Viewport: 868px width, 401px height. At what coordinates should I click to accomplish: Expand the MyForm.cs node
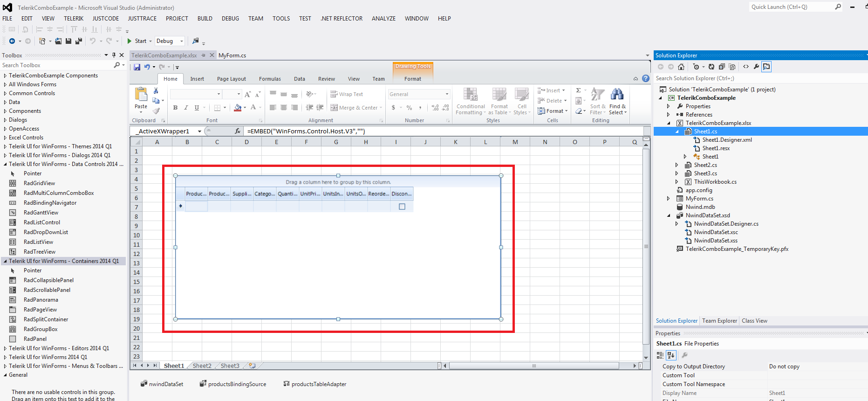(x=669, y=199)
